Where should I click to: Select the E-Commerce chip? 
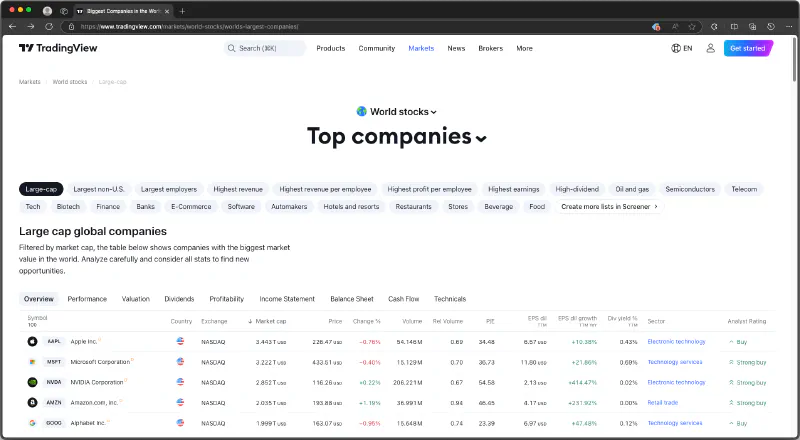[x=191, y=207]
